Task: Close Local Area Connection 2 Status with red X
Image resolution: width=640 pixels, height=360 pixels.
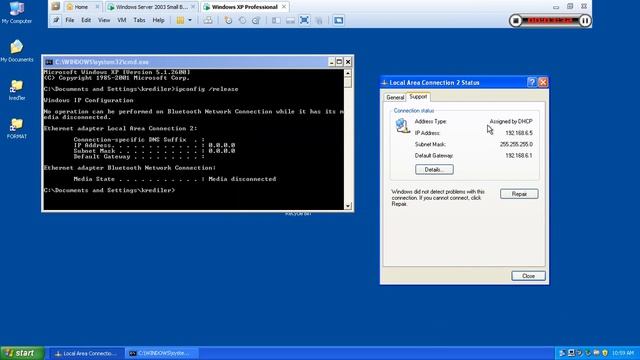Action: tap(543, 82)
